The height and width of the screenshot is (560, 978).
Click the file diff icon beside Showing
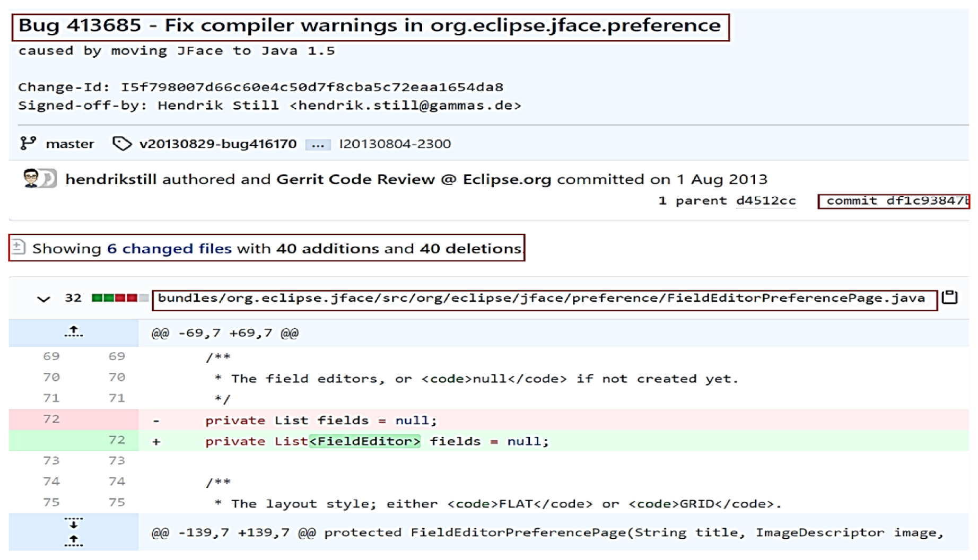(19, 247)
